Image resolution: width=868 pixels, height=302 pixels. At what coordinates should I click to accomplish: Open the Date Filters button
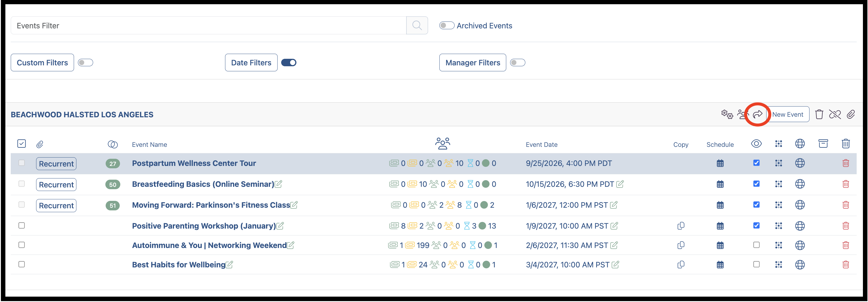coord(251,62)
